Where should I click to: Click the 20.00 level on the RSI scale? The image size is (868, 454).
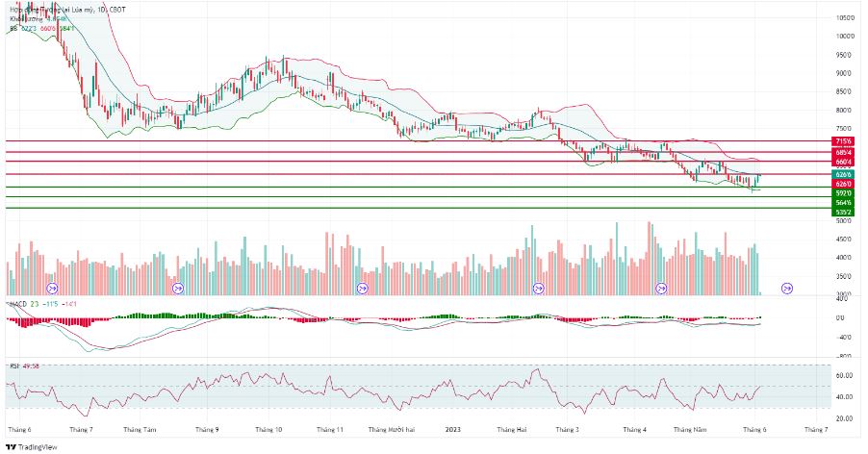[844, 418]
